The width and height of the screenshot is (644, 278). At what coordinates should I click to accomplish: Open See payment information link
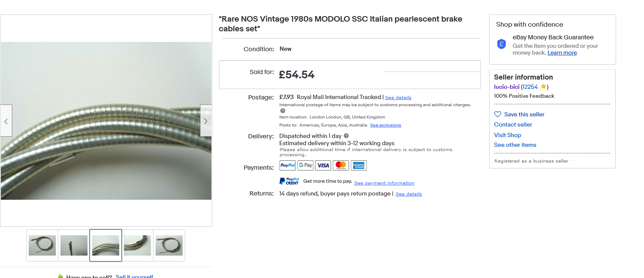tap(384, 183)
